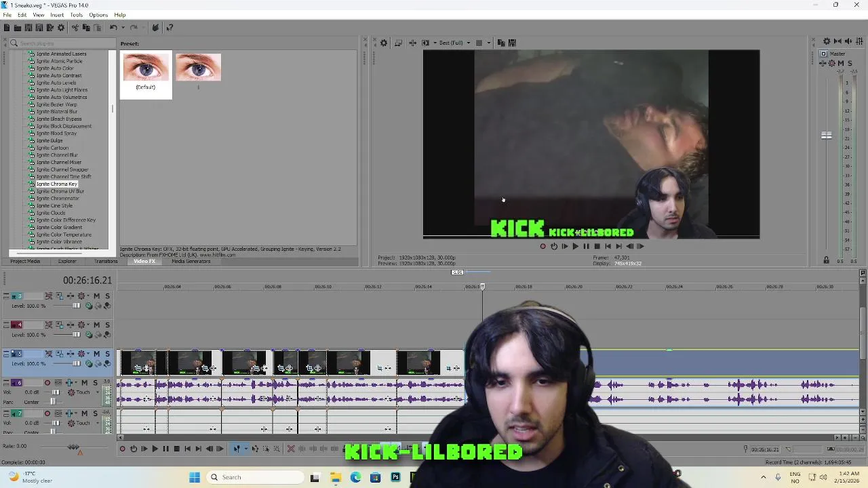Open the undo history dropdown arrow

(x=123, y=28)
